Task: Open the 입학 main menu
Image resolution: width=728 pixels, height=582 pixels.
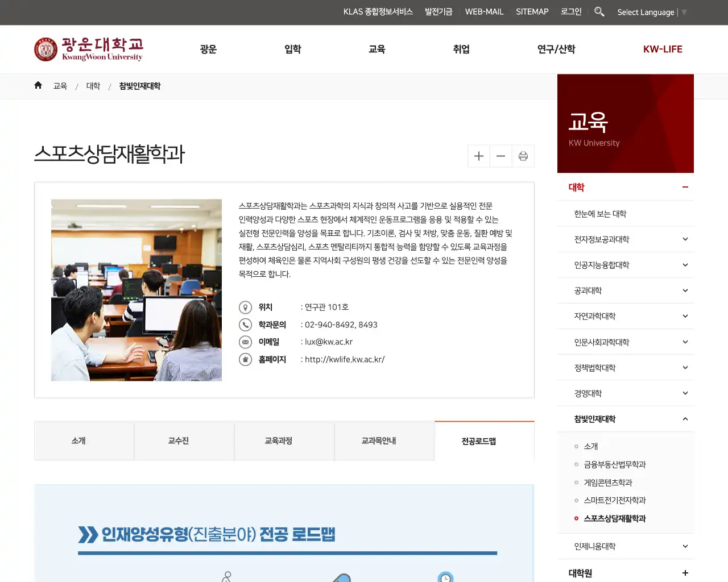Action: [293, 49]
